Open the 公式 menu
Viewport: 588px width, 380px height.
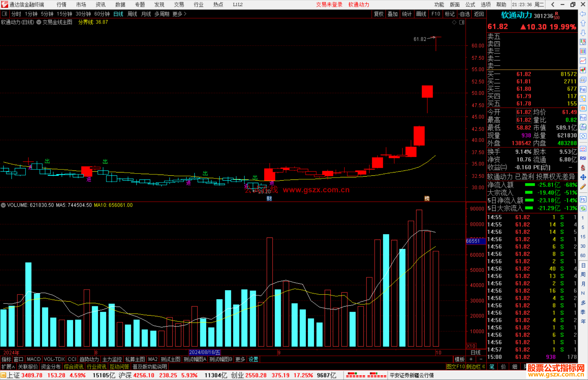[x=470, y=5]
